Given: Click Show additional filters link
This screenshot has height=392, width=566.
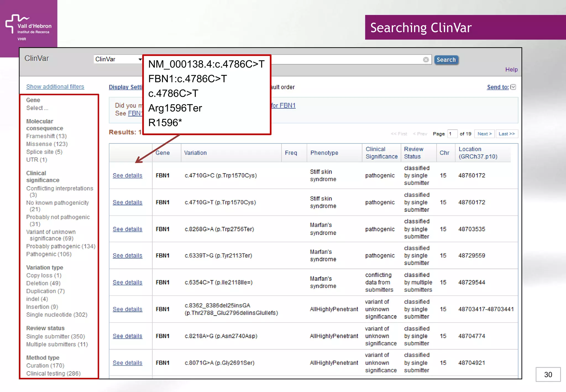Looking at the screenshot, I should [x=55, y=87].
